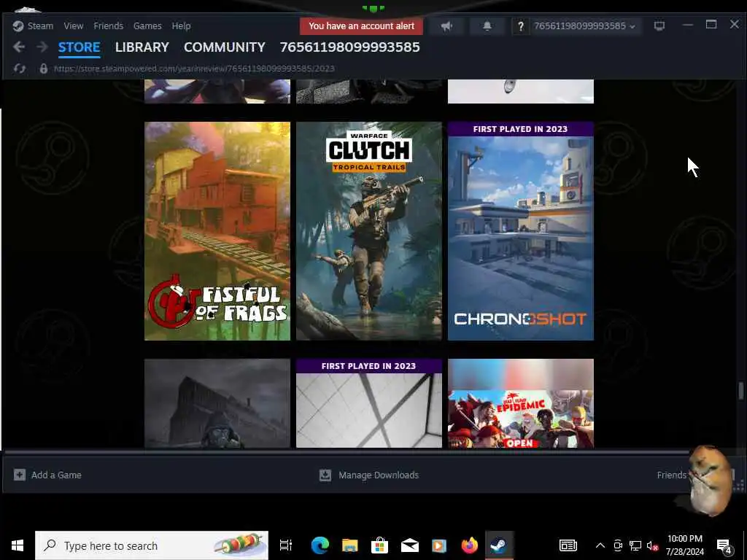The image size is (747, 560).
Task: Open Microsoft Store from taskbar
Action: pos(379,545)
